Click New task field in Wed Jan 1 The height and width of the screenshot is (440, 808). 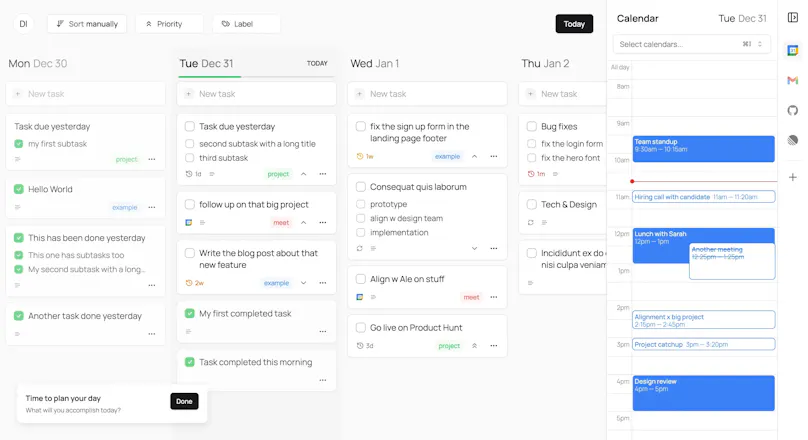[x=427, y=94]
